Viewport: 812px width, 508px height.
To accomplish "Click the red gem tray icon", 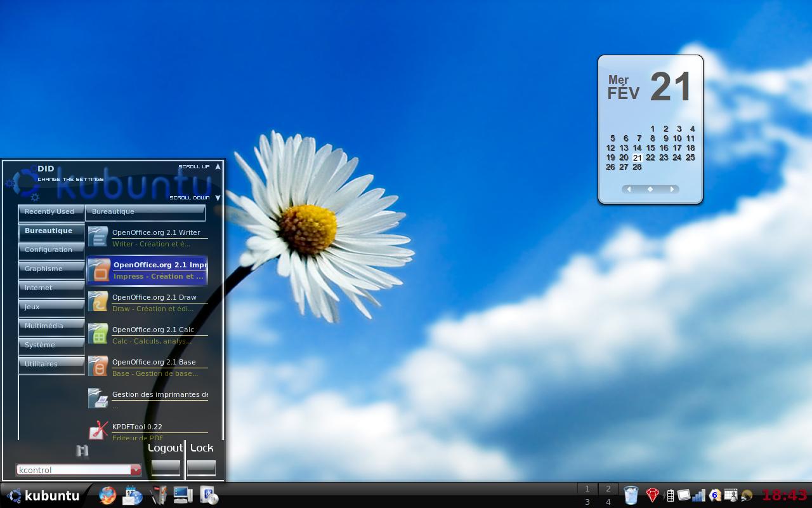I will tap(652, 495).
